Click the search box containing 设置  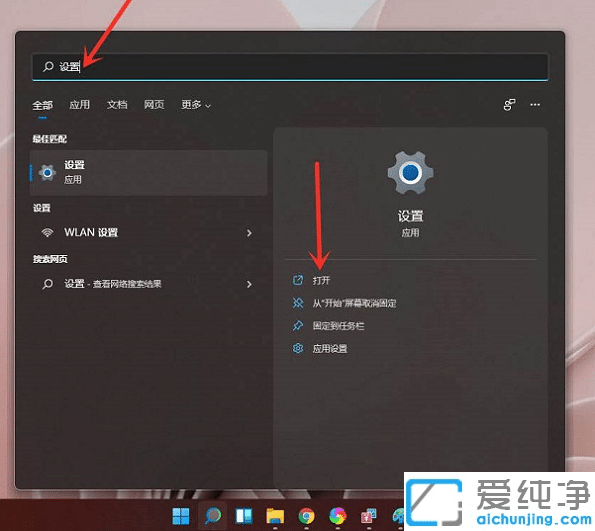pos(290,66)
